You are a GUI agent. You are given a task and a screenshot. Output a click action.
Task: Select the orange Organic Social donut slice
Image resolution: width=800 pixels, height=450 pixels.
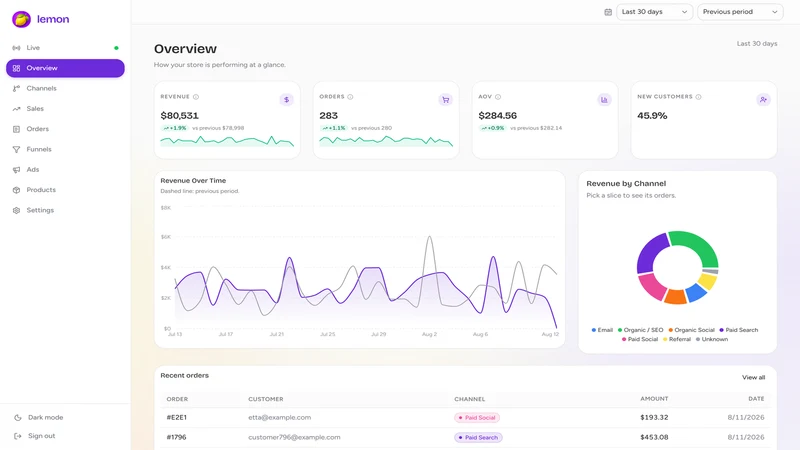(676, 296)
